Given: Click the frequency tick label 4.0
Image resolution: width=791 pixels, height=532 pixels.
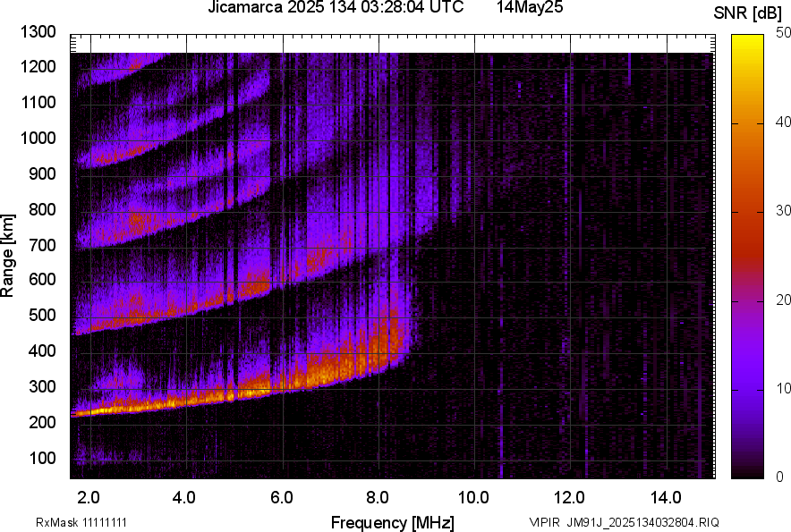Looking at the screenshot, I should (x=184, y=498).
